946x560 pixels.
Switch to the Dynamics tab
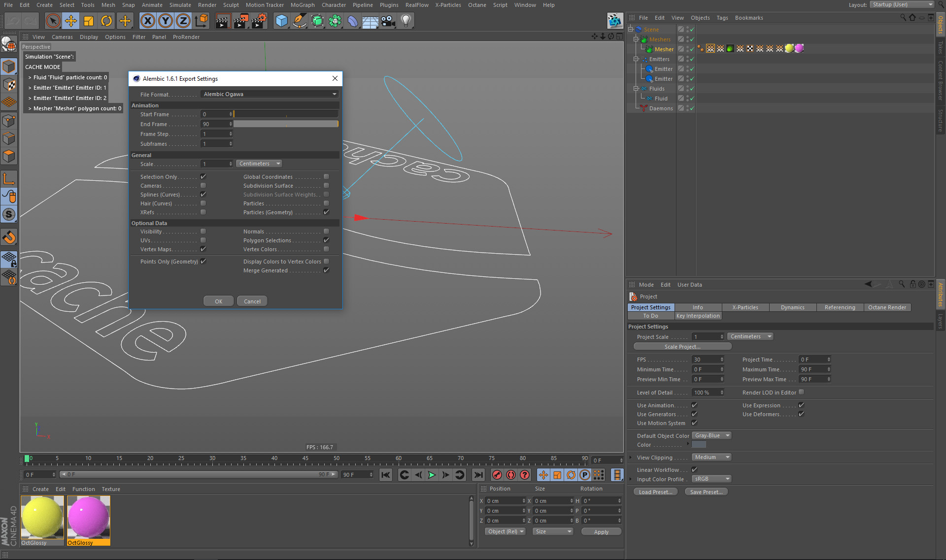pyautogui.click(x=792, y=307)
